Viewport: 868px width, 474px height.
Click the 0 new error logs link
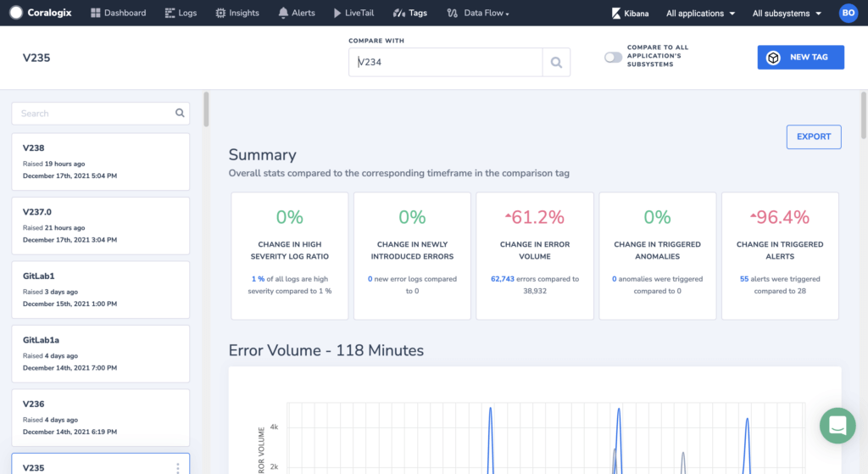[x=370, y=279]
